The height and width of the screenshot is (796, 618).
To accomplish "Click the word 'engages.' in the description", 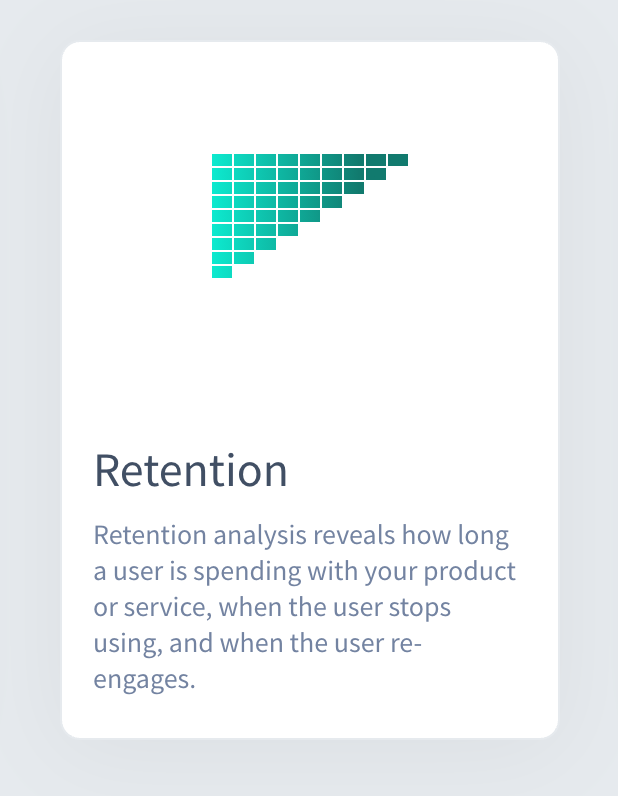I will point(144,679).
